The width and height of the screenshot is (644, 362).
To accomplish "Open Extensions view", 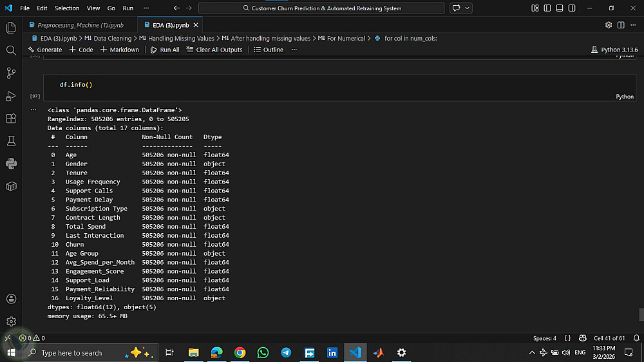I will pyautogui.click(x=11, y=119).
